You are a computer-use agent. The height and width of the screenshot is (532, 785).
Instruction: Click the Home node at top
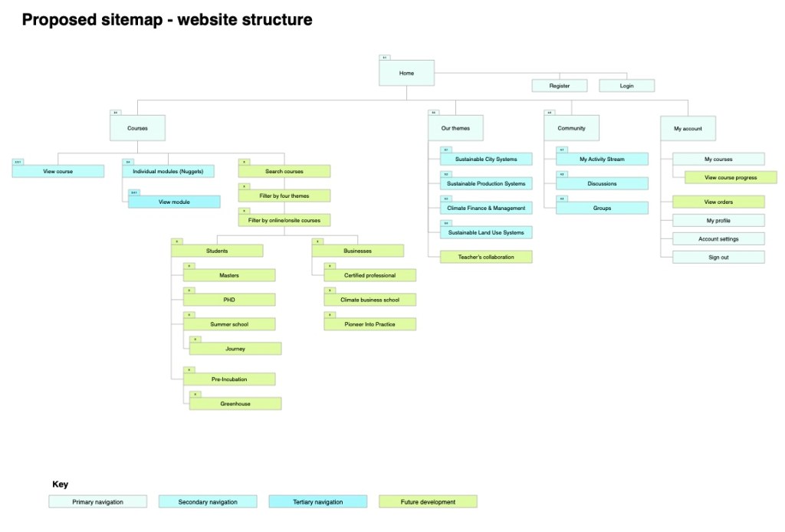coord(406,74)
